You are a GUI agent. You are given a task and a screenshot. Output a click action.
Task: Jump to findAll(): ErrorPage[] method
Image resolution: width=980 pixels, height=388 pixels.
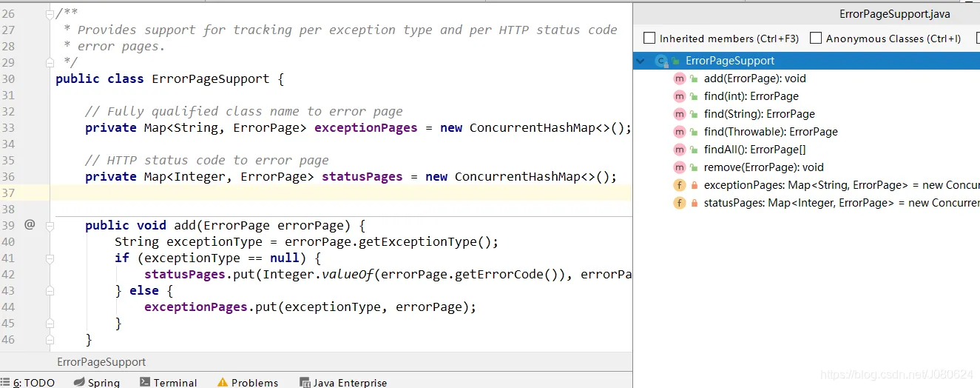[754, 150]
